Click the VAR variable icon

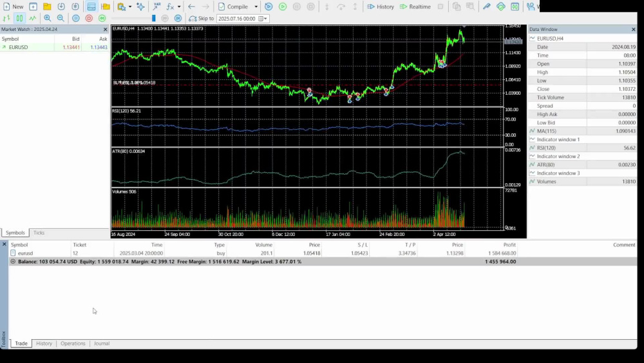[x=156, y=6]
